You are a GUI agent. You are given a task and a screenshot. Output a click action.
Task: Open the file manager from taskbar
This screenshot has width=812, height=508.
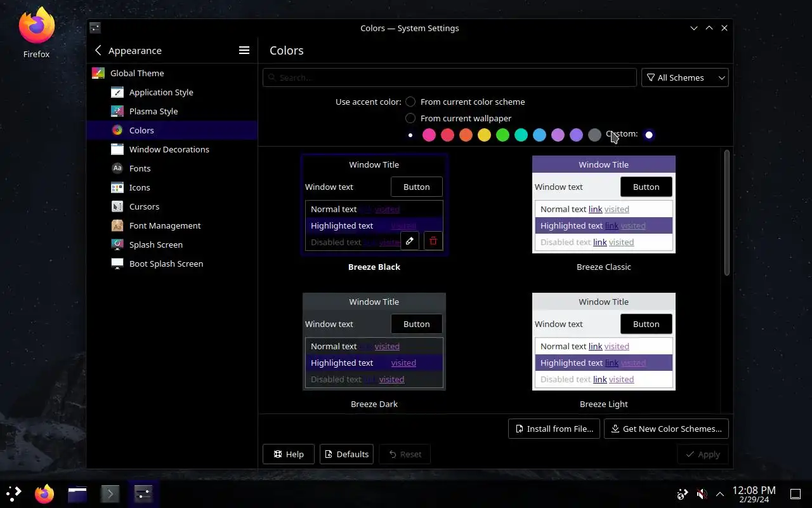(x=77, y=493)
